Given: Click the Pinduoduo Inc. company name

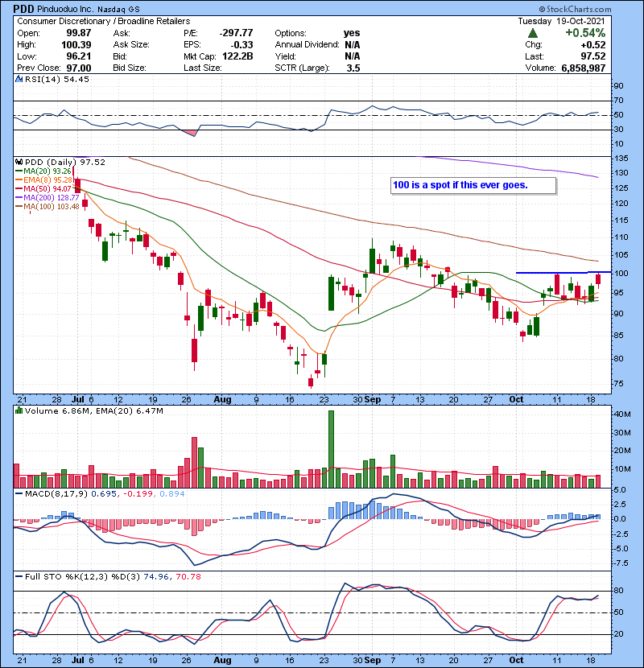Looking at the screenshot, I should pos(64,9).
